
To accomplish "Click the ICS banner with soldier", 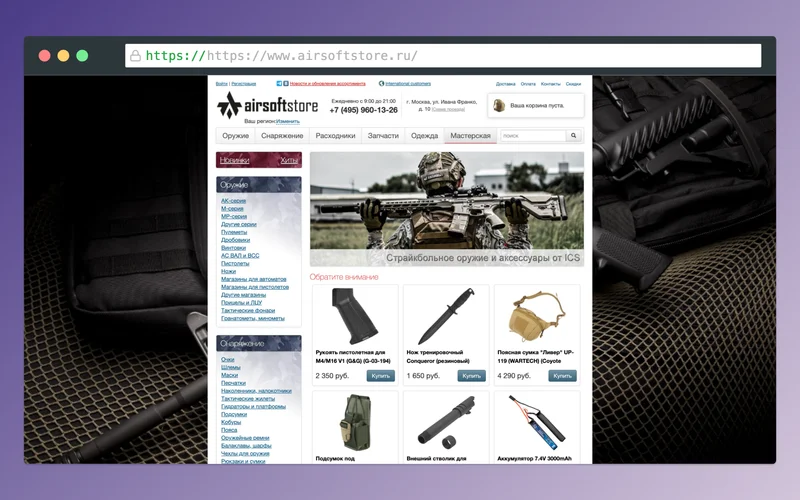I will (447, 209).
